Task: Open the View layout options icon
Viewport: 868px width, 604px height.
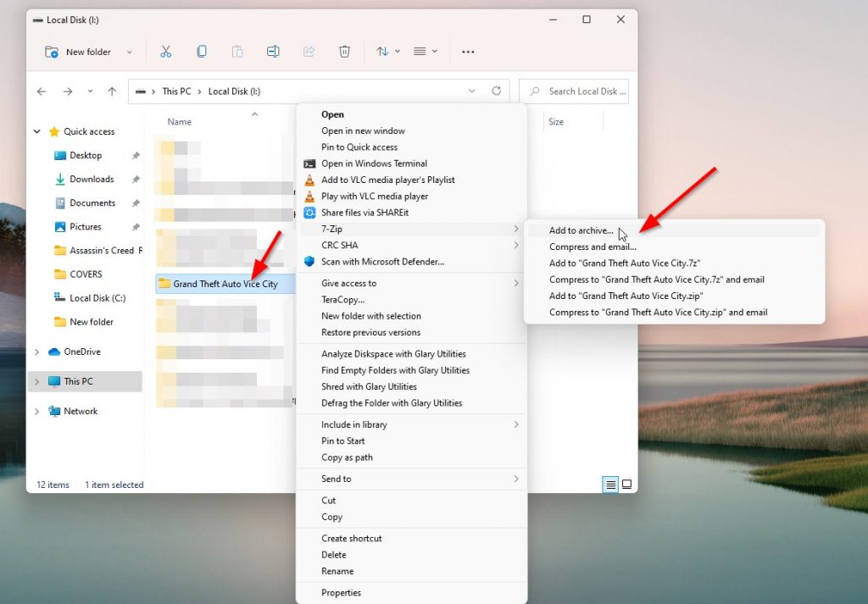Action: 426,52
